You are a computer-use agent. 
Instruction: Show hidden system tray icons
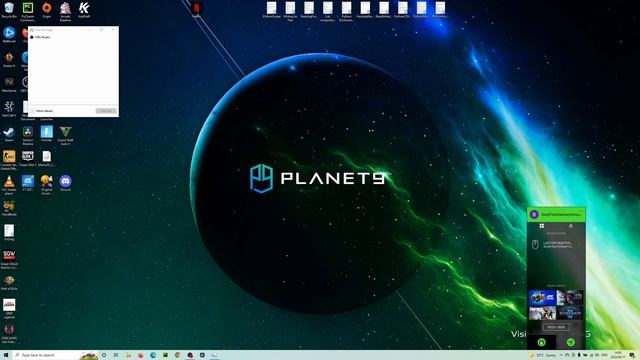coord(561,355)
